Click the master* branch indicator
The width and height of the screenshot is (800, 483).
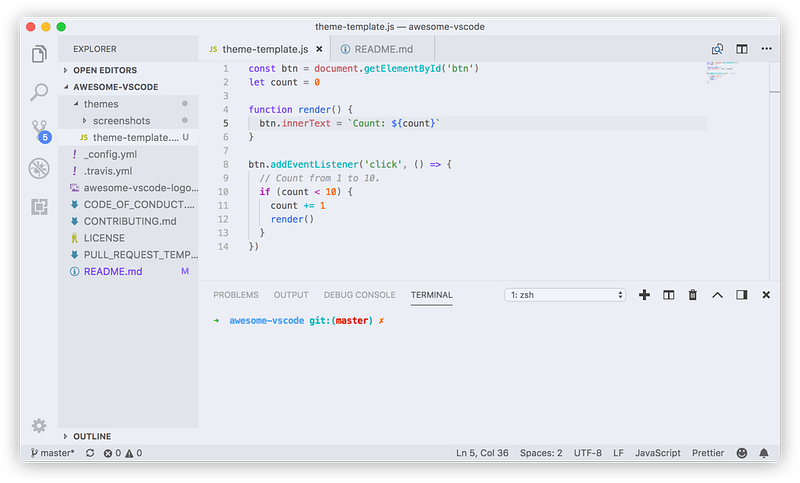click(x=52, y=453)
